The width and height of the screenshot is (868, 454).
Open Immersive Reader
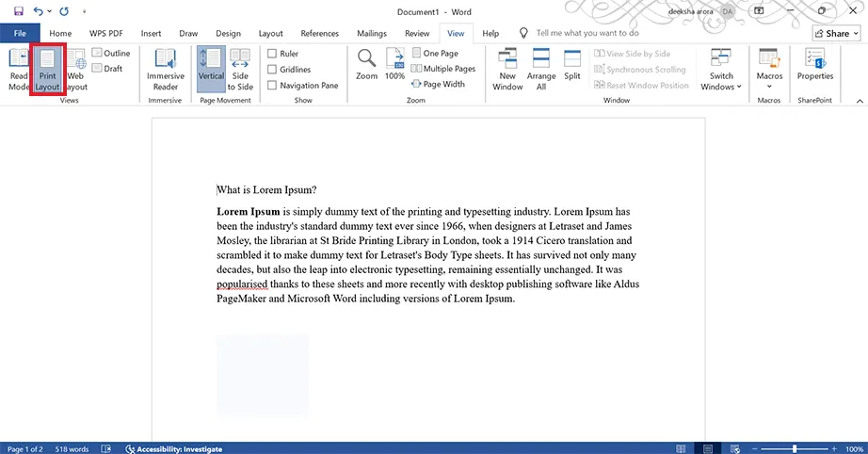[166, 70]
